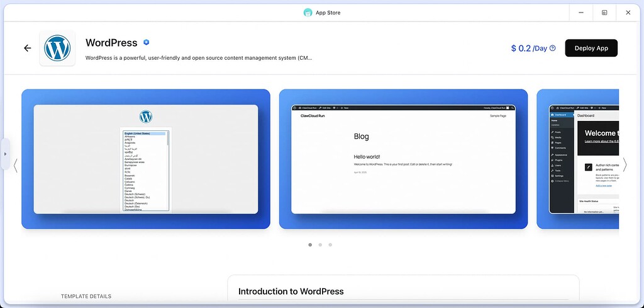Click the blue verified badge beside WordPress
The height and width of the screenshot is (308, 644).
(146, 42)
